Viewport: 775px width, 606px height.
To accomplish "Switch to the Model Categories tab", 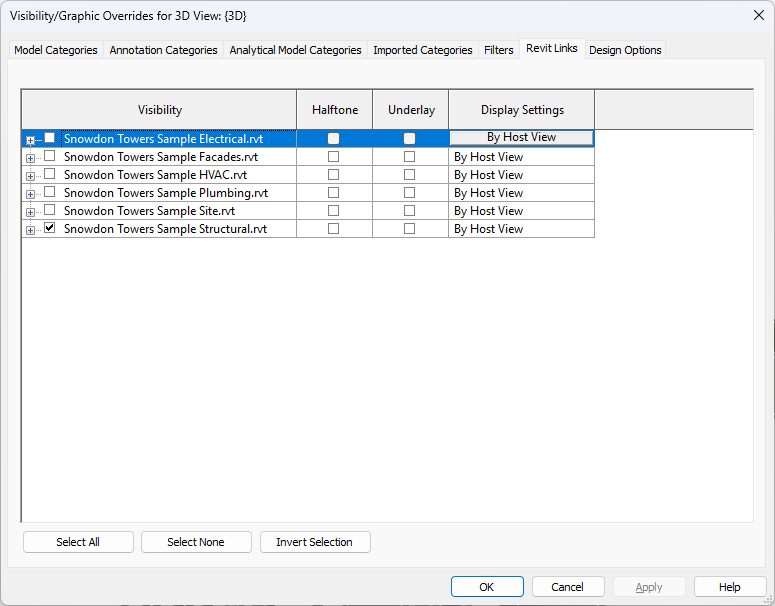I will (56, 50).
